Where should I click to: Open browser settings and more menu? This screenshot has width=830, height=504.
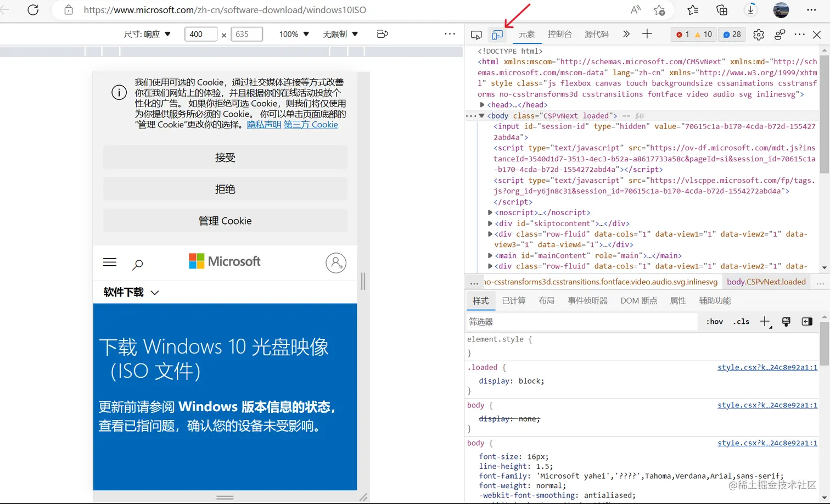pyautogui.click(x=811, y=10)
